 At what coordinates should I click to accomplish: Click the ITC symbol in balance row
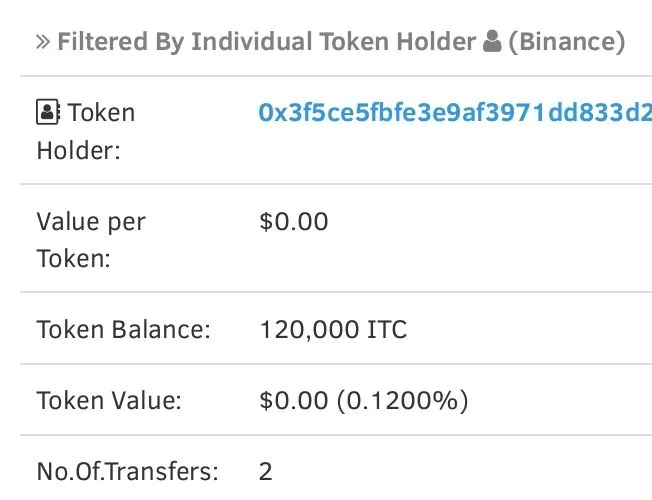click(x=387, y=329)
